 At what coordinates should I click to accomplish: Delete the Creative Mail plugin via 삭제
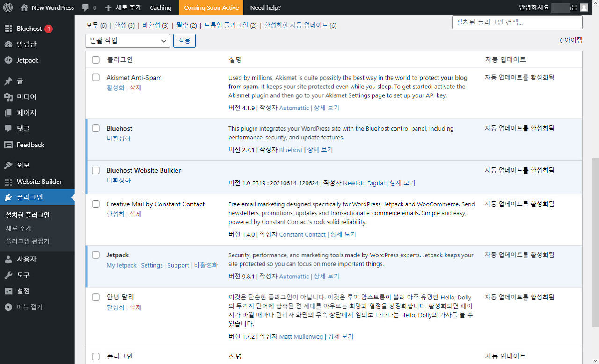pos(135,214)
